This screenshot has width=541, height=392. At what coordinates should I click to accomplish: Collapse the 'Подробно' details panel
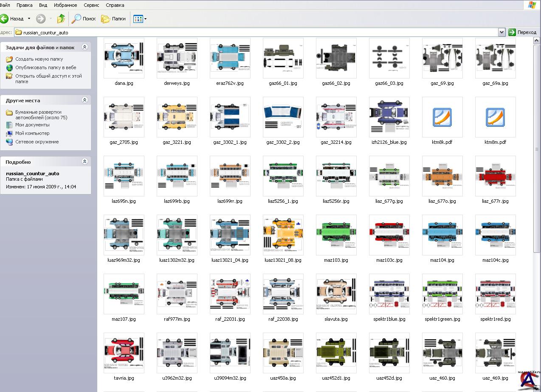85,162
